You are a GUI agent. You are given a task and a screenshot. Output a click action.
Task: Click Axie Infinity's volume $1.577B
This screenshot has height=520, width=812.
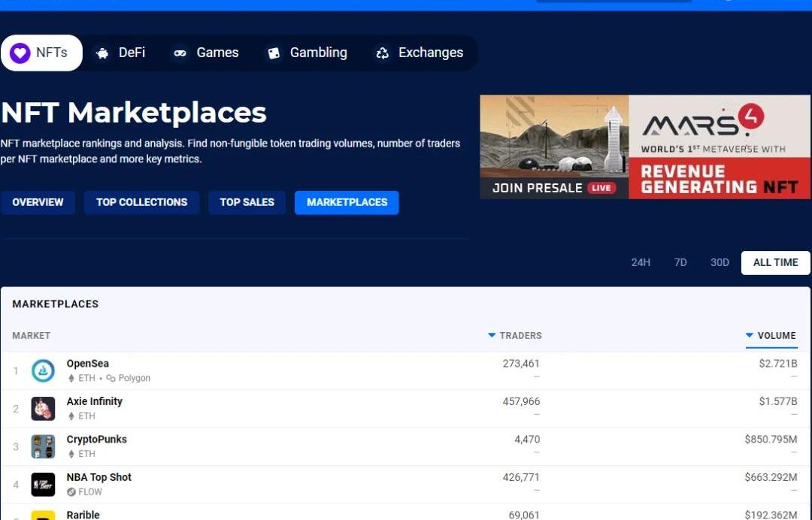(x=778, y=401)
